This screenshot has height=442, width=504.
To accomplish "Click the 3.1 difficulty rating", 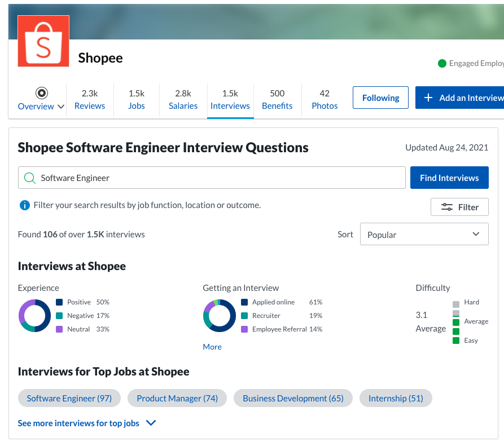I will point(422,315).
